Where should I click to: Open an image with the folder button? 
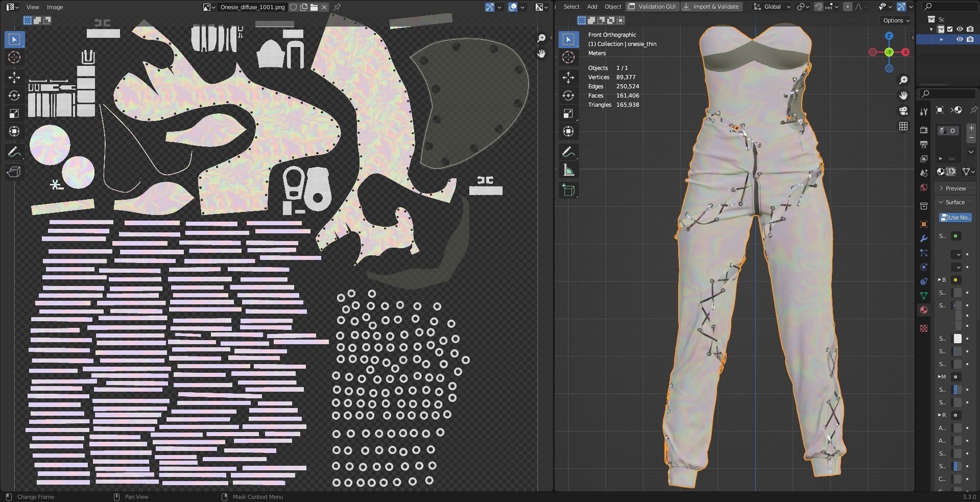(x=314, y=7)
